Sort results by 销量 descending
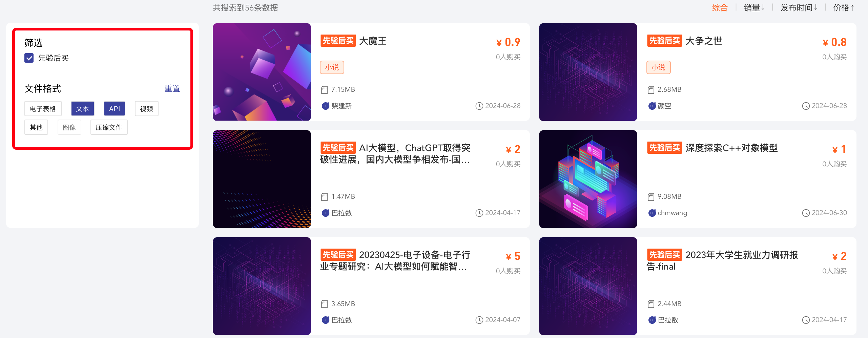Screen dimensions: 868x338 coord(754,7)
